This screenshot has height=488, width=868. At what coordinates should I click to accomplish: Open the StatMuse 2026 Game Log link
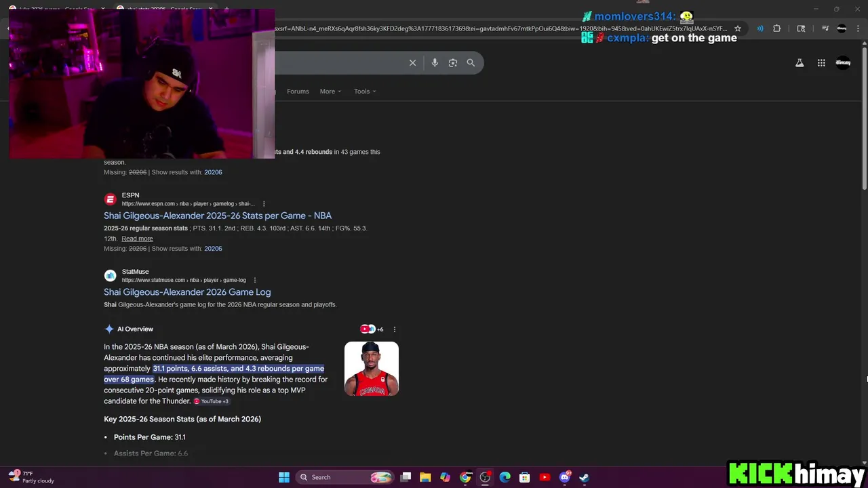coord(187,292)
